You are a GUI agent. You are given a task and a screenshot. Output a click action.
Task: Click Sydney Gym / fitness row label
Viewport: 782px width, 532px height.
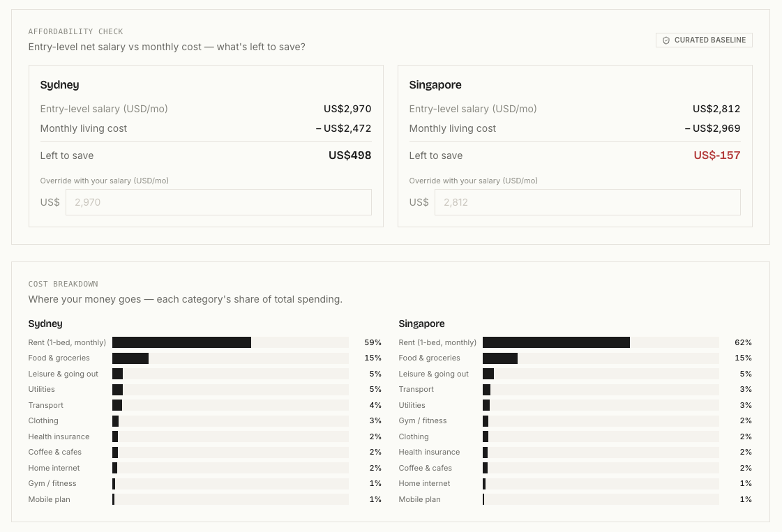click(52, 484)
